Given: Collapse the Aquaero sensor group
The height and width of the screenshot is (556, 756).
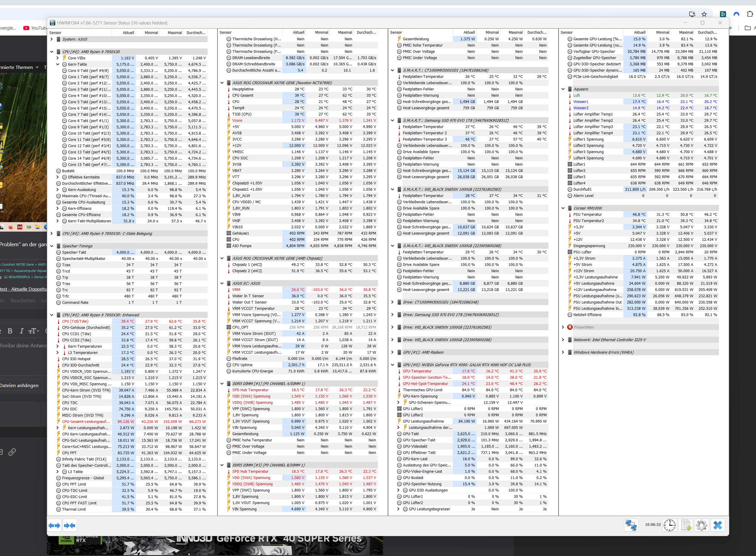Looking at the screenshot, I should click(x=563, y=89).
